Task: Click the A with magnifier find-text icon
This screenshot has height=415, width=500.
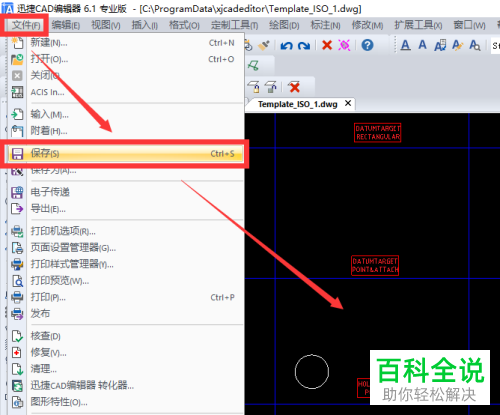Action: (475, 45)
